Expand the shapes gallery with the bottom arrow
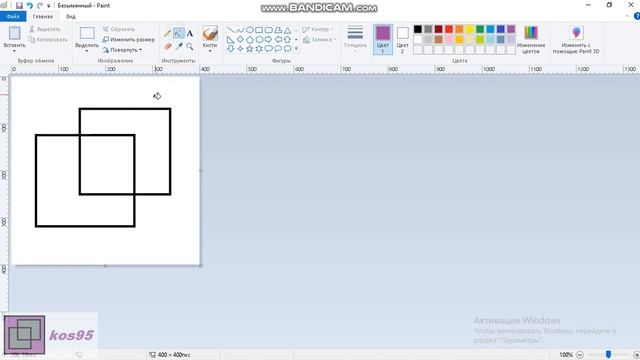This screenshot has width=640, height=360. coord(296,49)
